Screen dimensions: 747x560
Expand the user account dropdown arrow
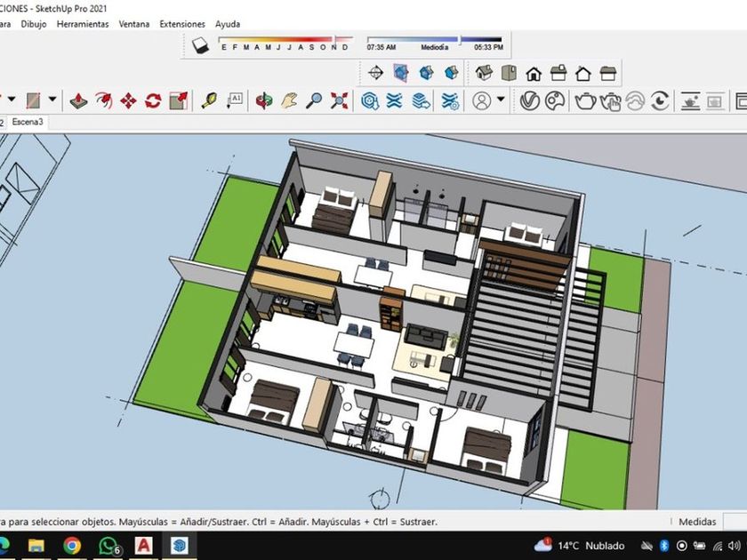click(502, 100)
